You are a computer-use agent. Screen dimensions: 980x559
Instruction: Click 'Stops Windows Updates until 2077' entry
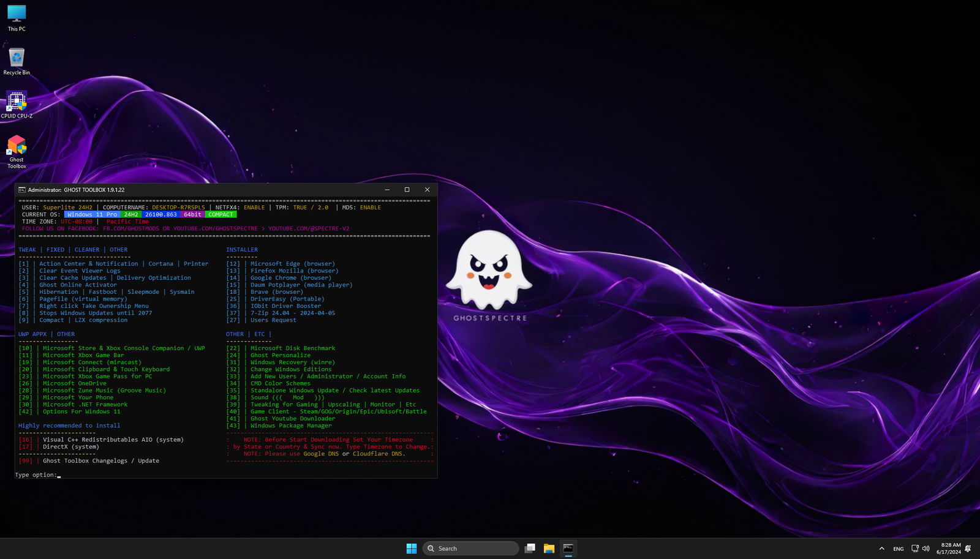[96, 313]
